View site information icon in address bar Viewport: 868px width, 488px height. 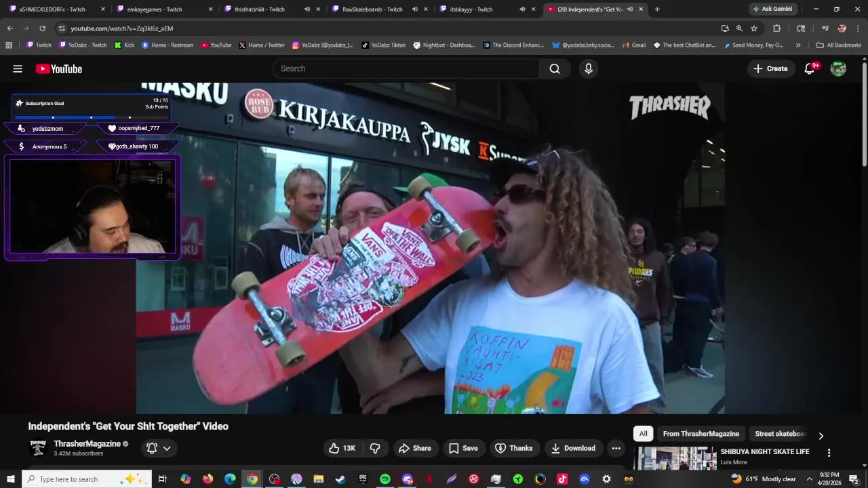click(62, 28)
